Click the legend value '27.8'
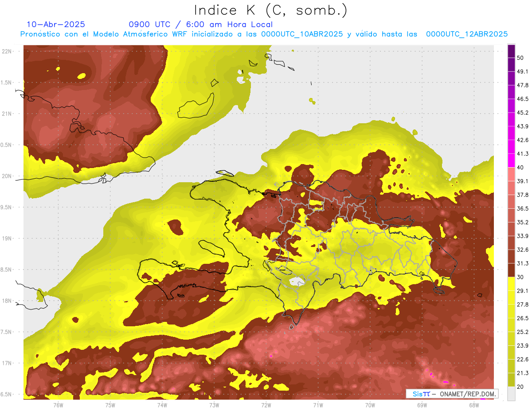This screenshot has width=532, height=411. point(523,305)
